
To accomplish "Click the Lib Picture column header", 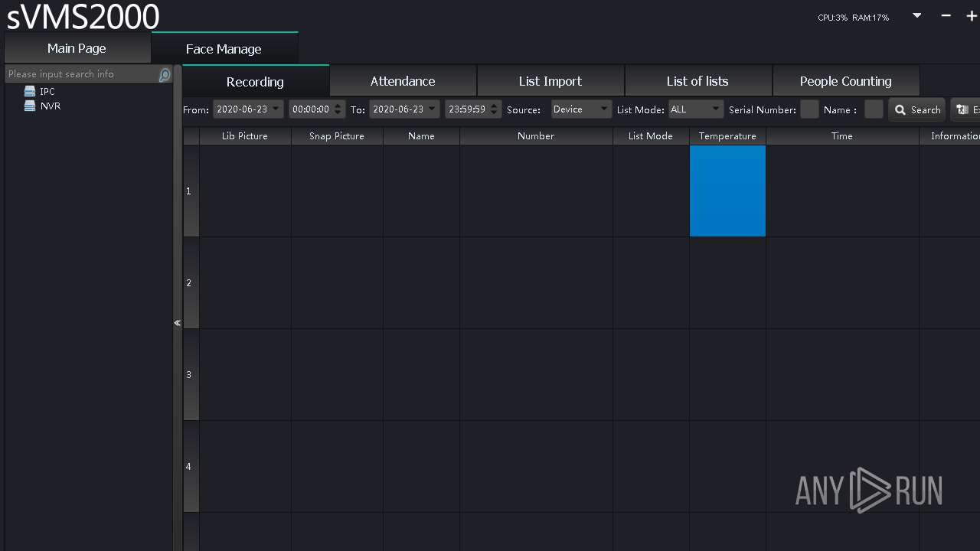I will tap(245, 135).
